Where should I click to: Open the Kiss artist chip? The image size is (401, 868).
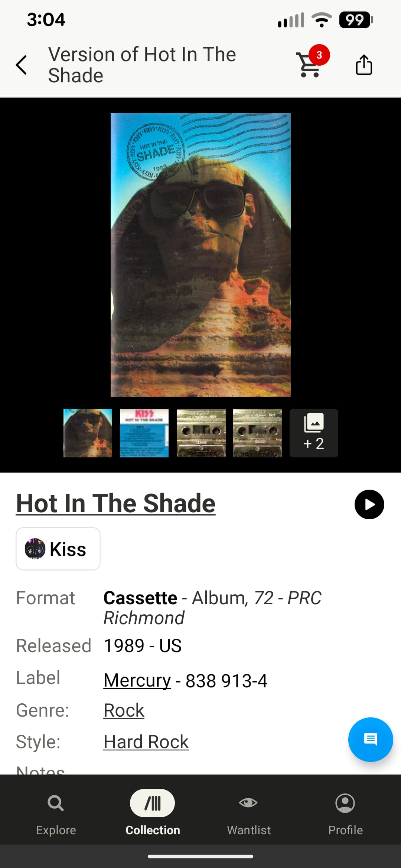pos(58,549)
